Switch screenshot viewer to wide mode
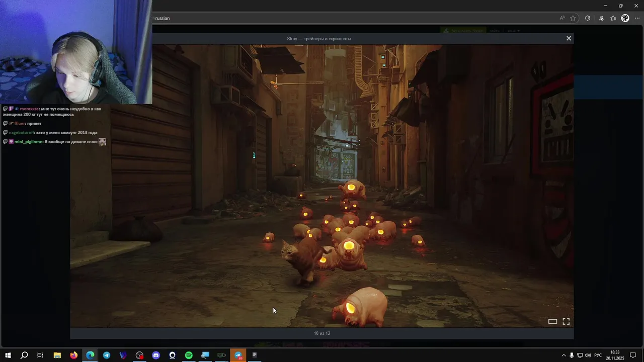Viewport: 644px width, 362px height. [x=552, y=321]
